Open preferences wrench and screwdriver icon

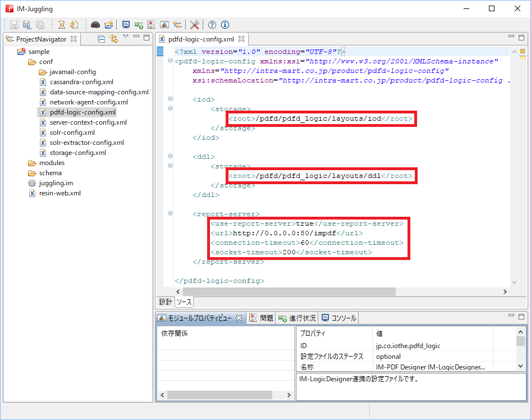pyautogui.click(x=194, y=25)
